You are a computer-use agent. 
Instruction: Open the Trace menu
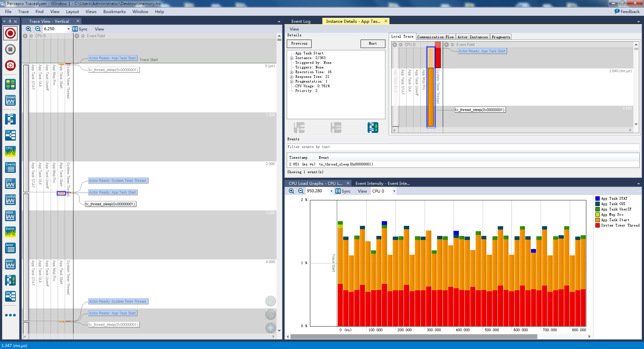23,12
